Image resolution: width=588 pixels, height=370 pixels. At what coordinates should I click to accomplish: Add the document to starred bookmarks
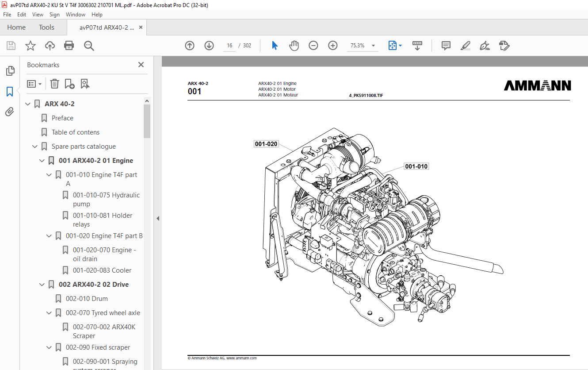tap(31, 46)
